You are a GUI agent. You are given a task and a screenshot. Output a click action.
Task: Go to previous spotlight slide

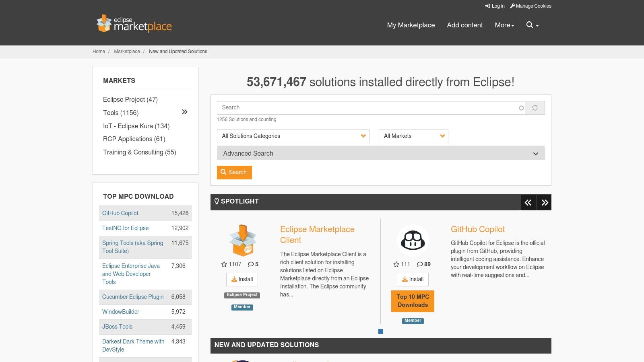528,203
